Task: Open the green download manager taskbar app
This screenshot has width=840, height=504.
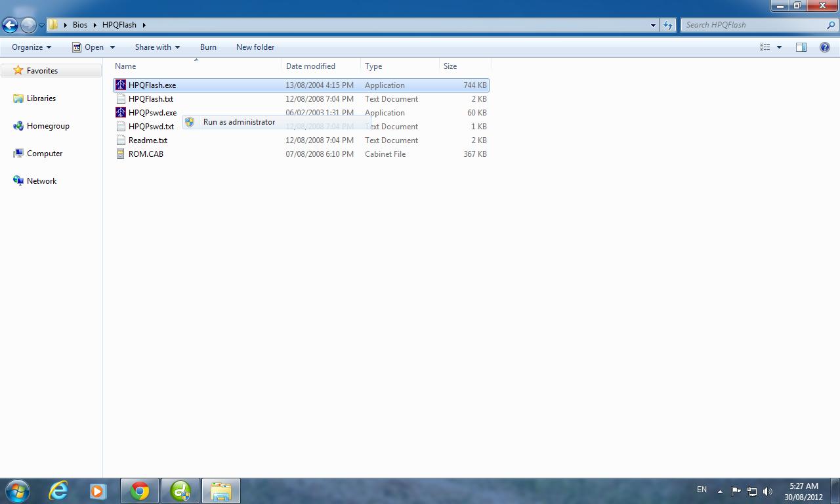Action: pos(180,491)
